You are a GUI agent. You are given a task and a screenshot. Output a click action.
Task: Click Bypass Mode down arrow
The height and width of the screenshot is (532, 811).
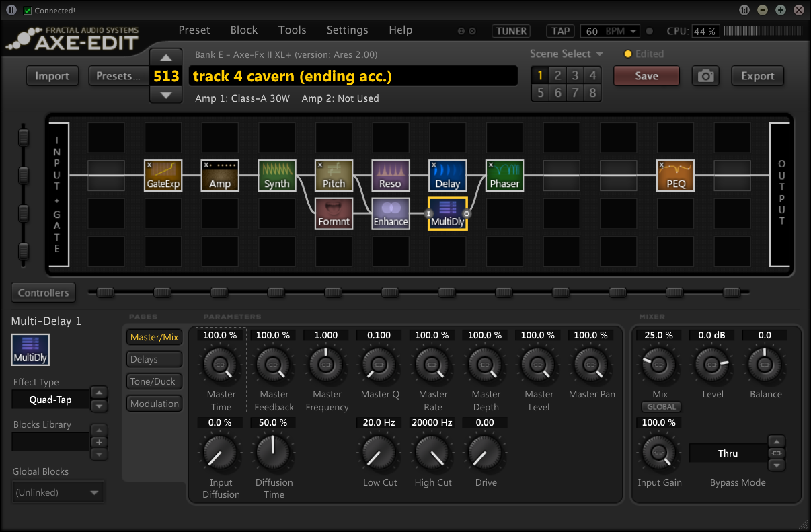tap(777, 465)
